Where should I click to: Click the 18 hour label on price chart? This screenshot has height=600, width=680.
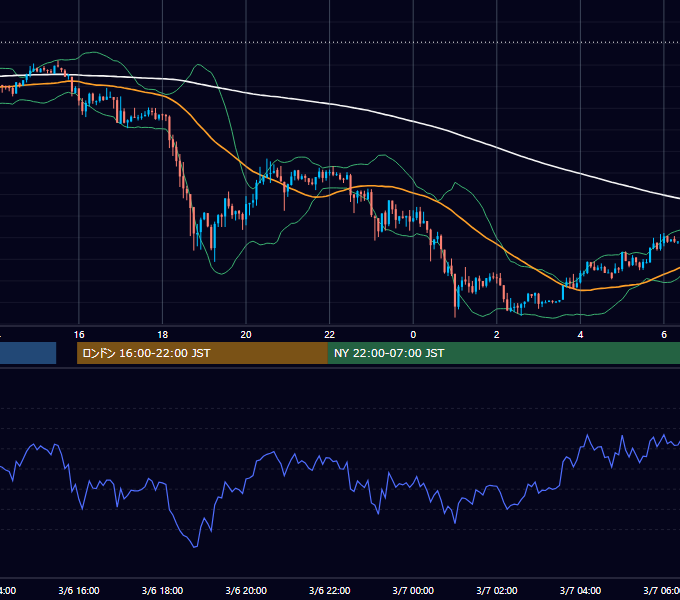pos(163,334)
